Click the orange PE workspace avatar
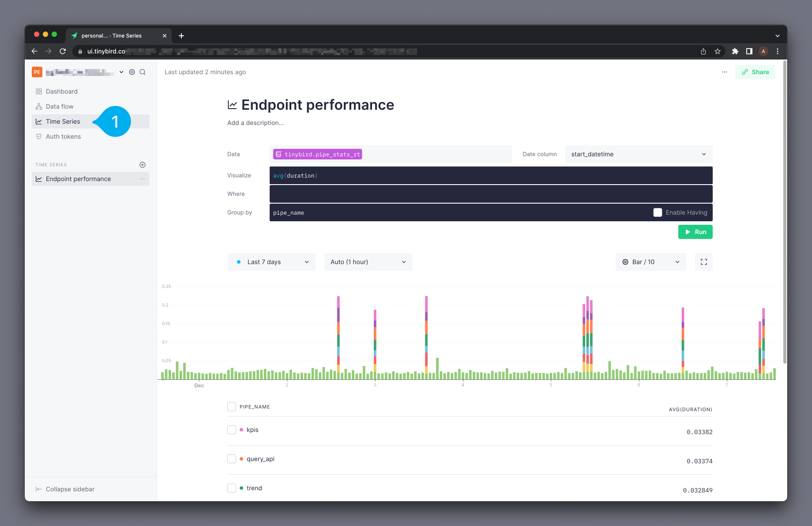This screenshot has width=812, height=526. [37, 72]
